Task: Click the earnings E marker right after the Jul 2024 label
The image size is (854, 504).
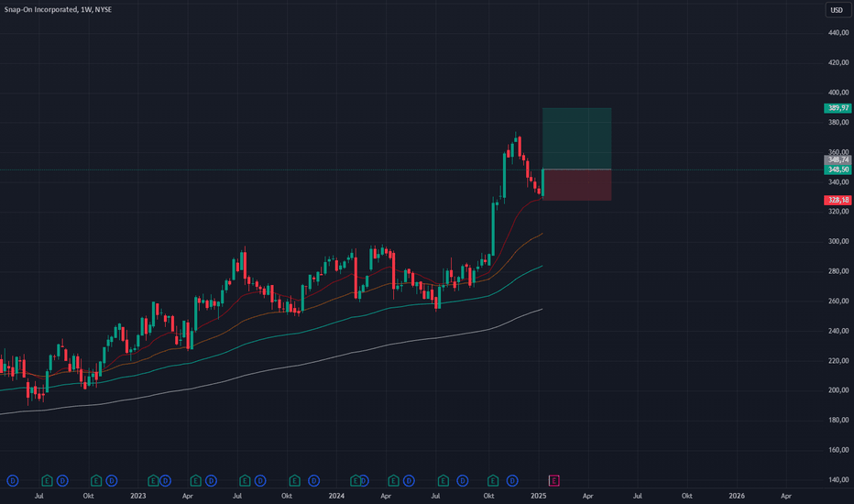Action: [x=443, y=480]
